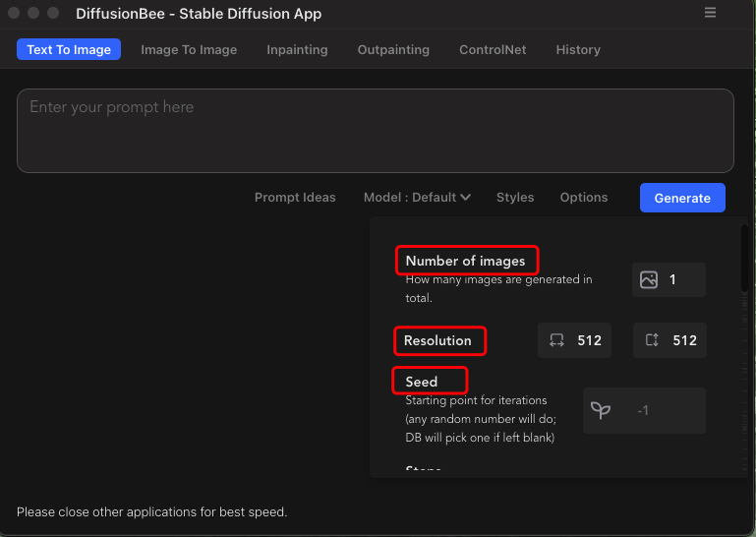This screenshot has height=537, width=756.
Task: Click the options panel scrollbar
Action: [x=744, y=258]
